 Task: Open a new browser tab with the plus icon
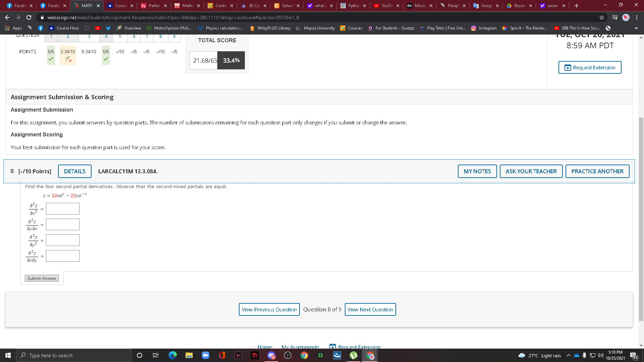(x=576, y=6)
